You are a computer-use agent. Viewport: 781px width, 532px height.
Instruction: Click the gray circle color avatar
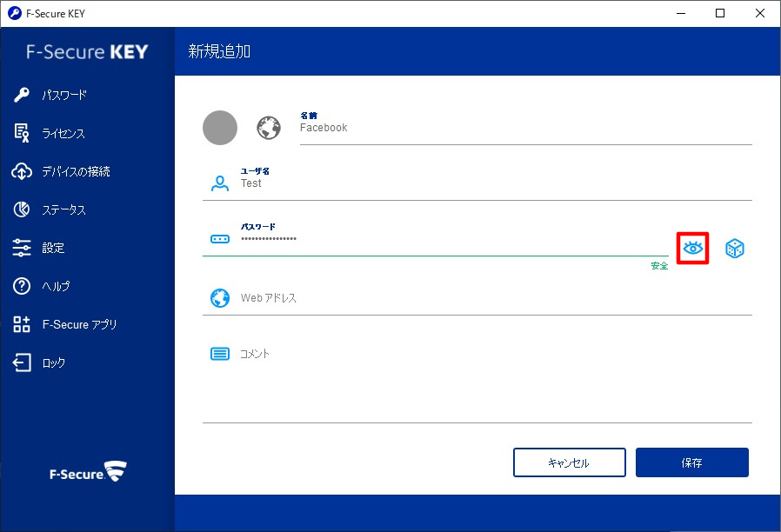[x=220, y=128]
